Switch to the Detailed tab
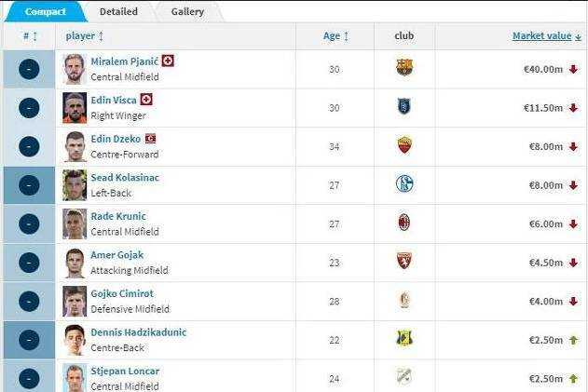 tap(118, 12)
